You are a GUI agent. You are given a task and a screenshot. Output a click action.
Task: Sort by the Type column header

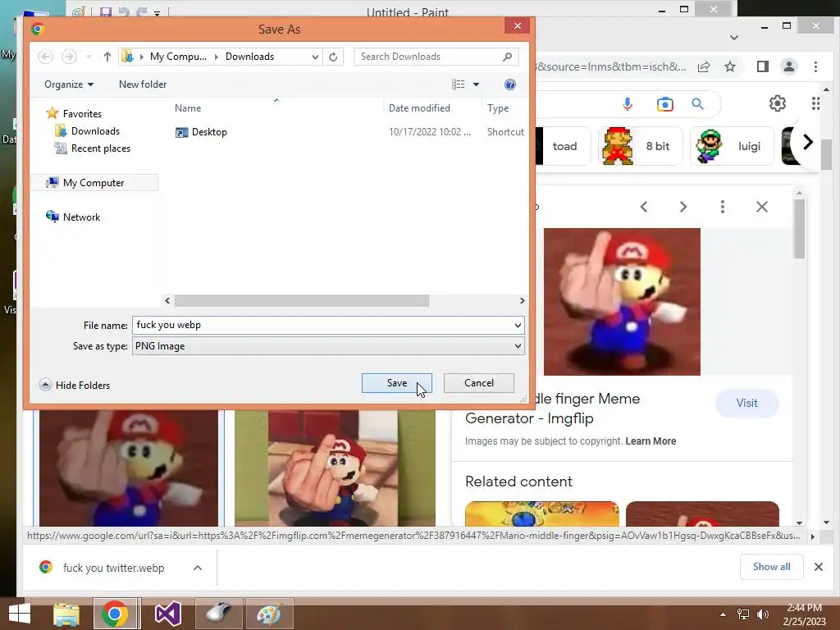(x=498, y=107)
